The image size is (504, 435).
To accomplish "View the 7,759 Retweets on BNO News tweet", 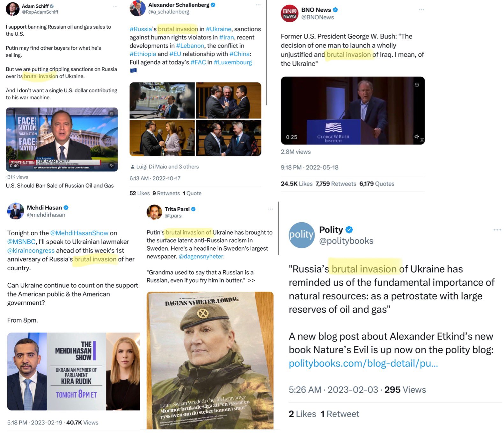I will [336, 184].
